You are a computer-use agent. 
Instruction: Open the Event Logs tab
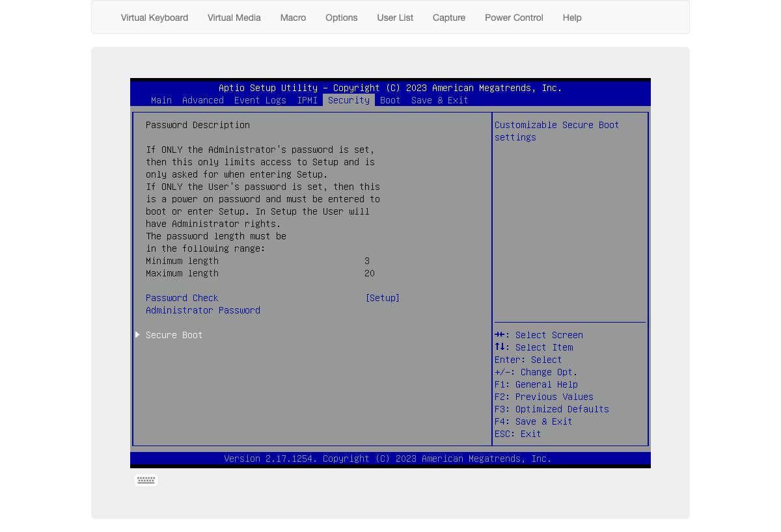260,100
